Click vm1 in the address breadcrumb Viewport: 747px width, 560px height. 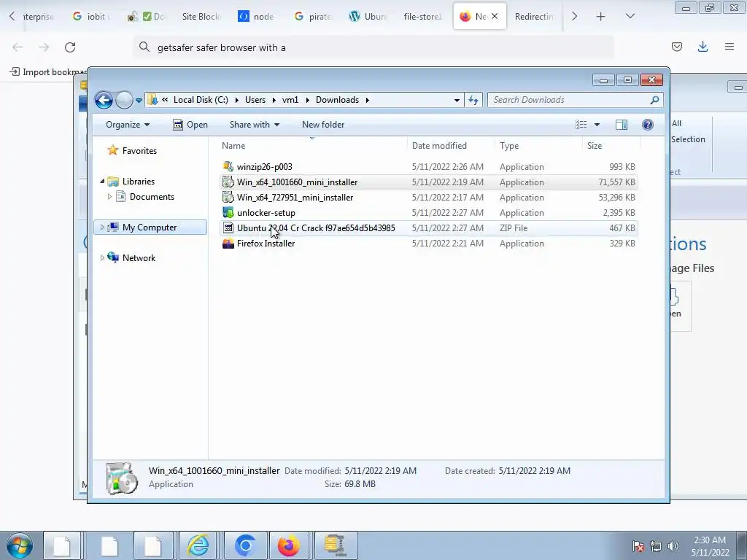click(290, 100)
